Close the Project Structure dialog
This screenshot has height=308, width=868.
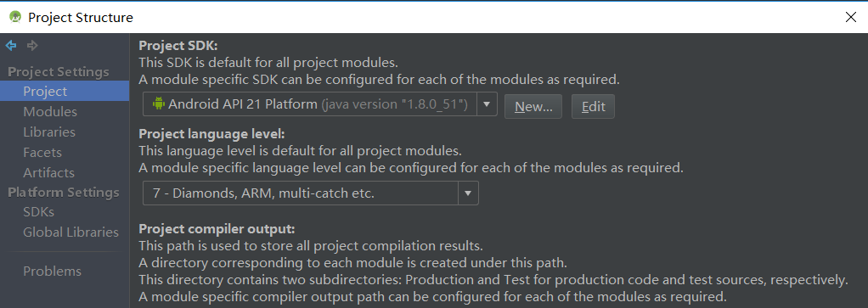851,17
